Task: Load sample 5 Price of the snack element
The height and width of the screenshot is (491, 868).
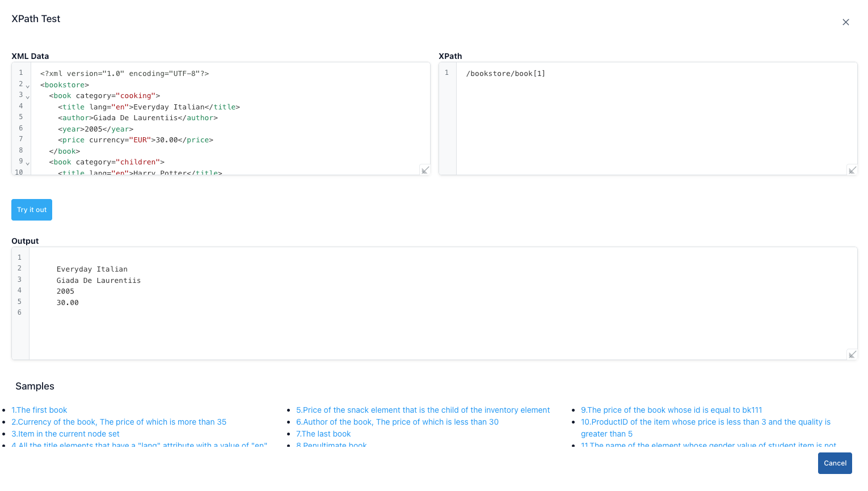Action: tap(423, 410)
